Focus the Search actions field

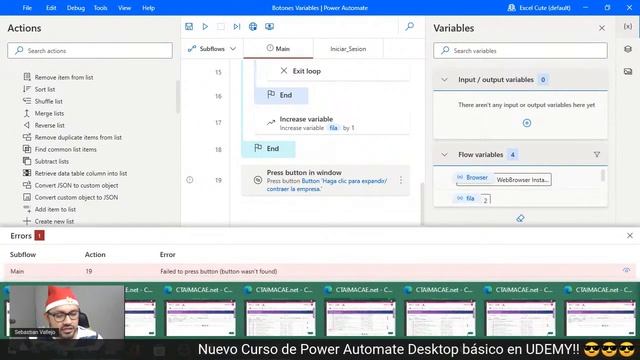point(90,51)
